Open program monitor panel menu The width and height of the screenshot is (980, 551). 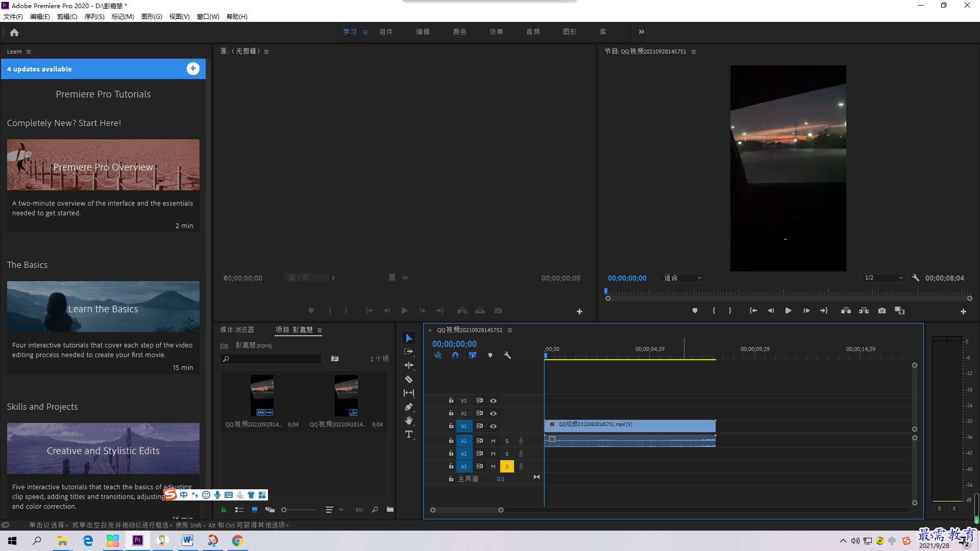pyautogui.click(x=694, y=52)
